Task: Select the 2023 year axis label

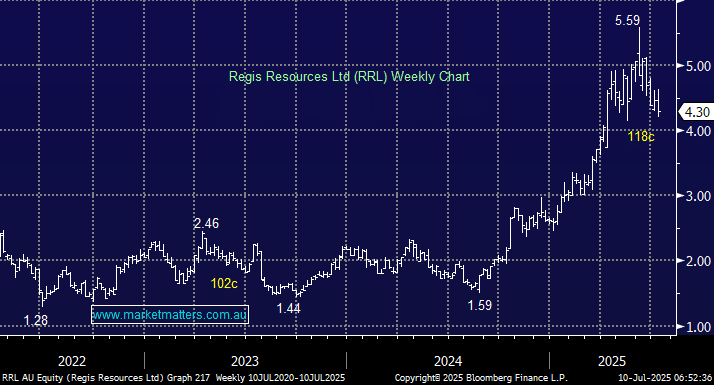Action: coord(245,361)
